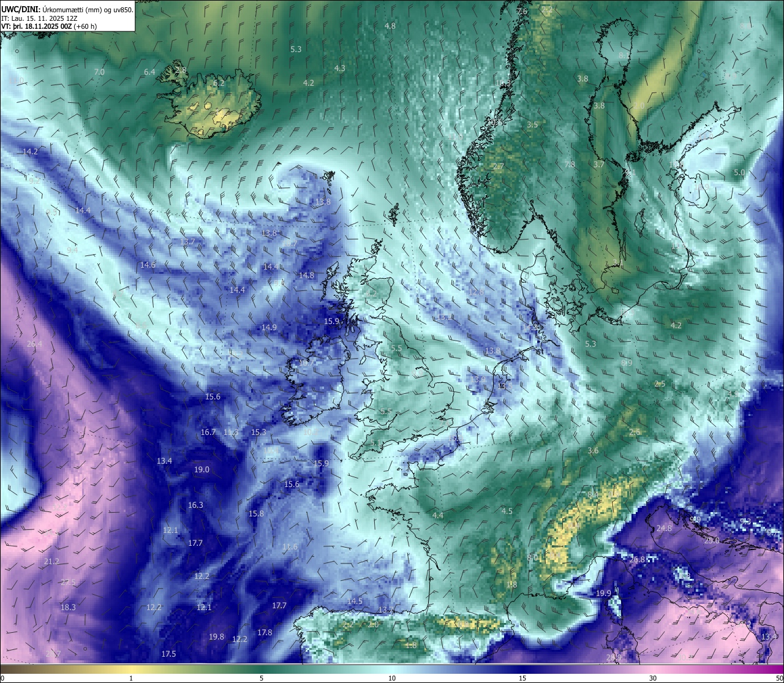The image size is (784, 683).
Task: Click the 21.2 value on the map
Action: click(51, 562)
